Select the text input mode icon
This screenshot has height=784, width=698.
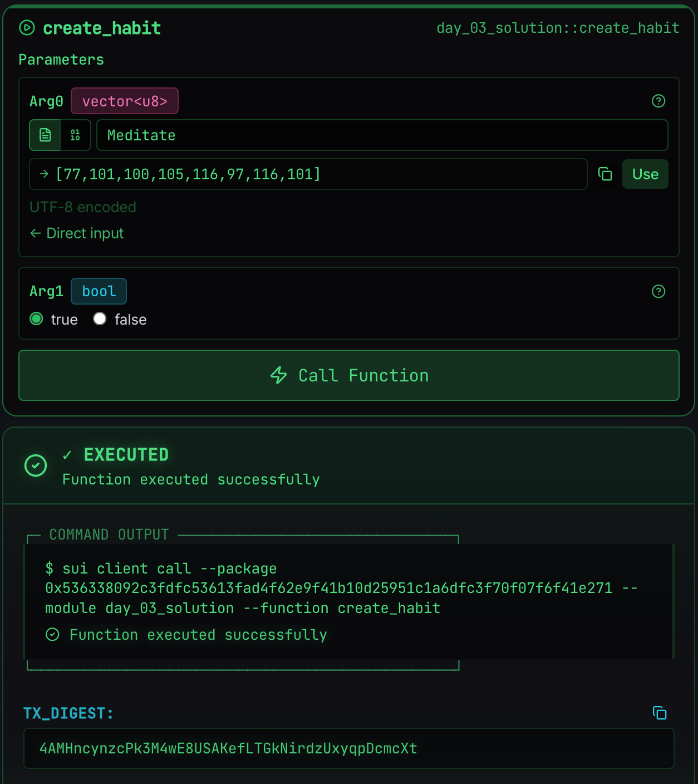click(x=45, y=135)
